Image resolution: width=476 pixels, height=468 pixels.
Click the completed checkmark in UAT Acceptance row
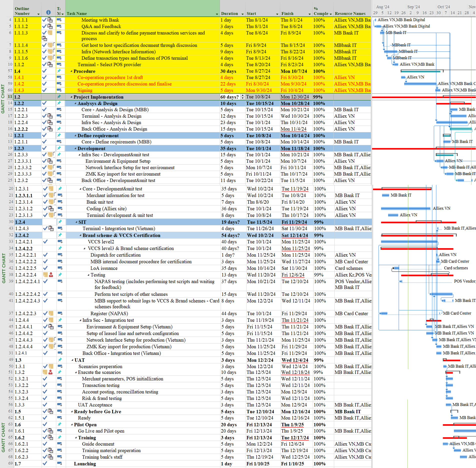click(45, 405)
